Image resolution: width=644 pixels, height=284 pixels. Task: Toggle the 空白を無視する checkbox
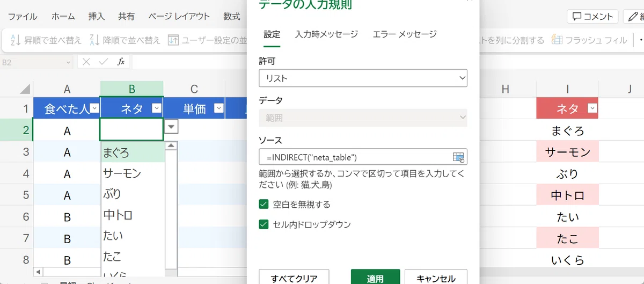click(x=264, y=204)
